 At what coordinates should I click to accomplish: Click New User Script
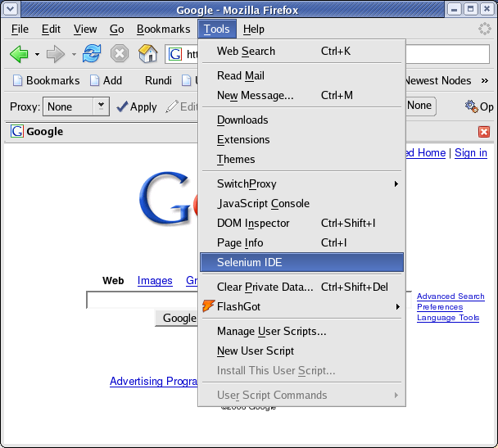[x=301, y=351]
